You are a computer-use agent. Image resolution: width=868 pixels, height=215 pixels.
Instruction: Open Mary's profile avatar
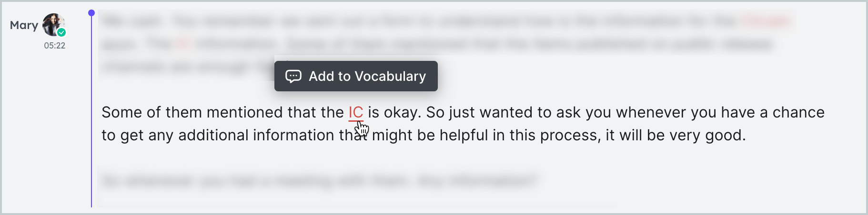coord(53,25)
